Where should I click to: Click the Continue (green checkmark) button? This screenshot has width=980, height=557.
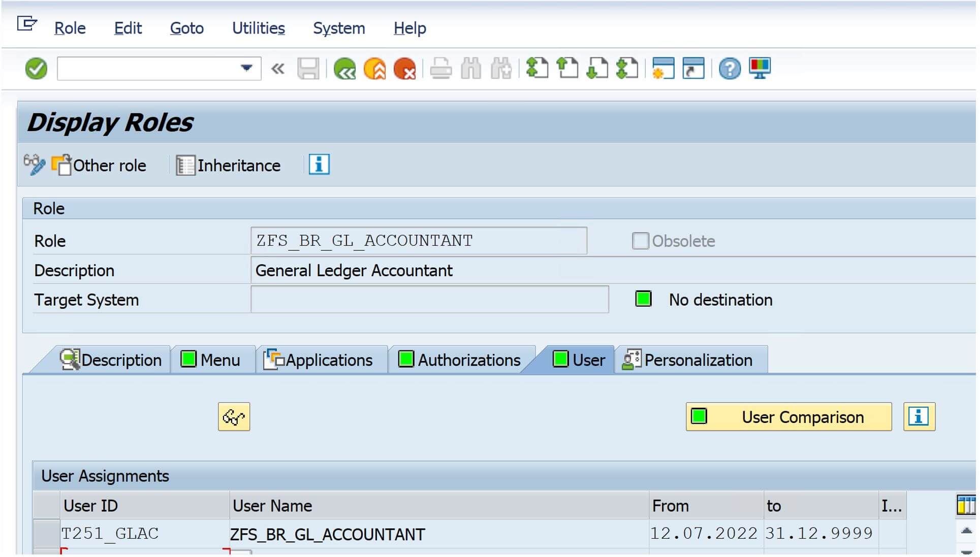[x=36, y=69]
